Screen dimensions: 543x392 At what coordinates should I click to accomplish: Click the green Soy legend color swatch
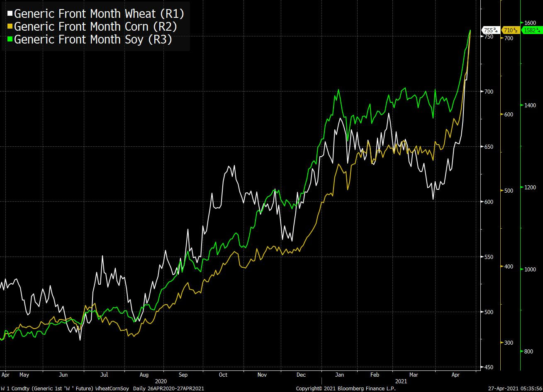[x=10, y=39]
